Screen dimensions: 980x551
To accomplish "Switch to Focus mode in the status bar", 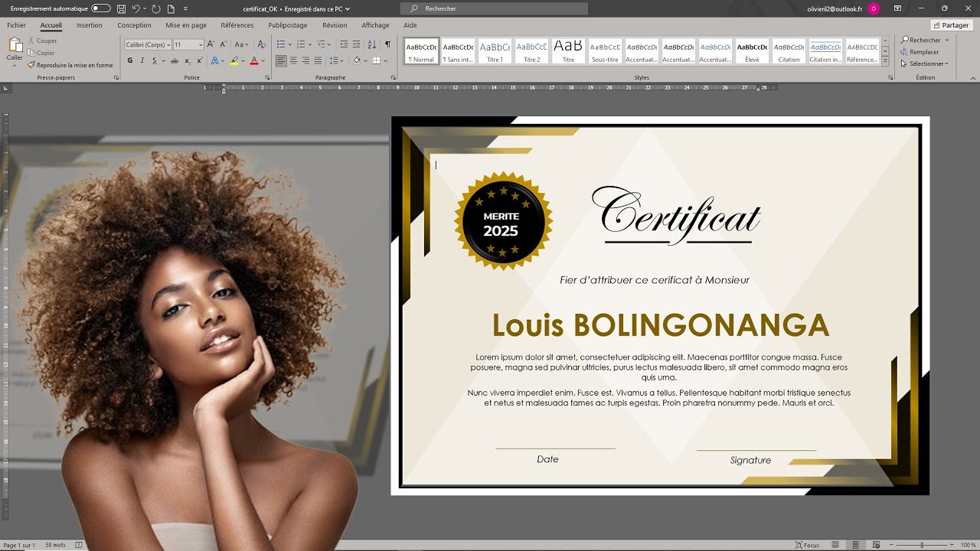I will pyautogui.click(x=807, y=545).
